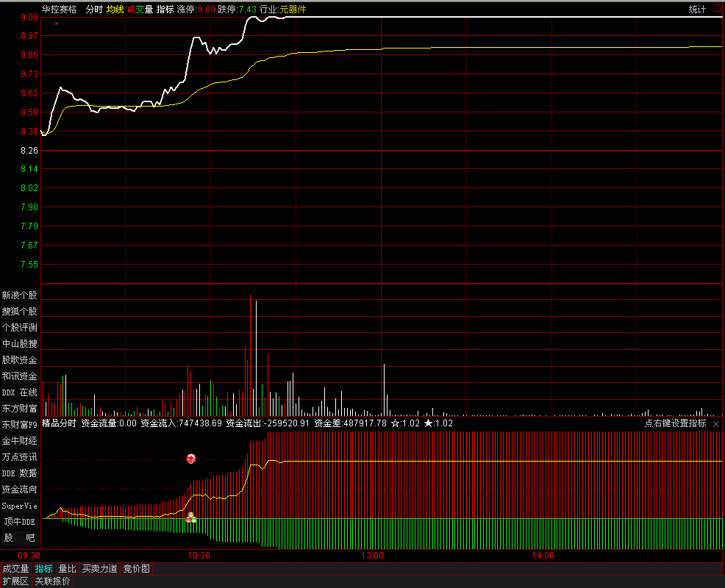Click the 8.50 price axis label
This screenshot has height=588, width=725.
coord(29,112)
